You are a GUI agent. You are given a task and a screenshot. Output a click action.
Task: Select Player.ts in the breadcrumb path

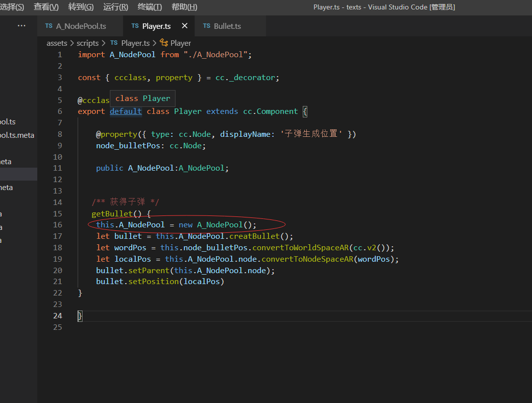135,43
